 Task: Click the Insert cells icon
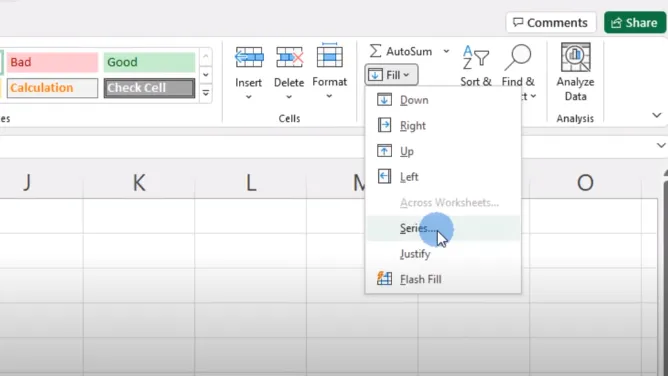[x=249, y=57]
